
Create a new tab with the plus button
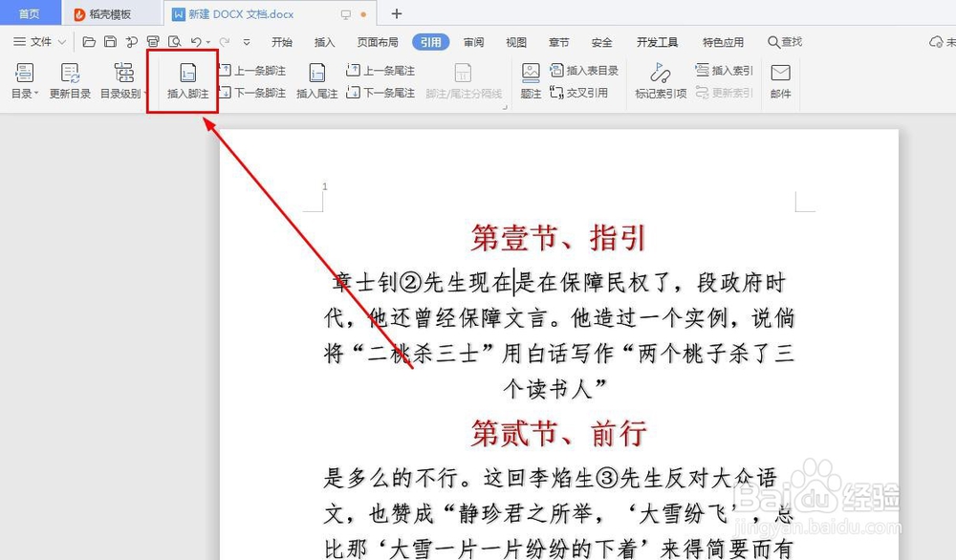tap(395, 13)
